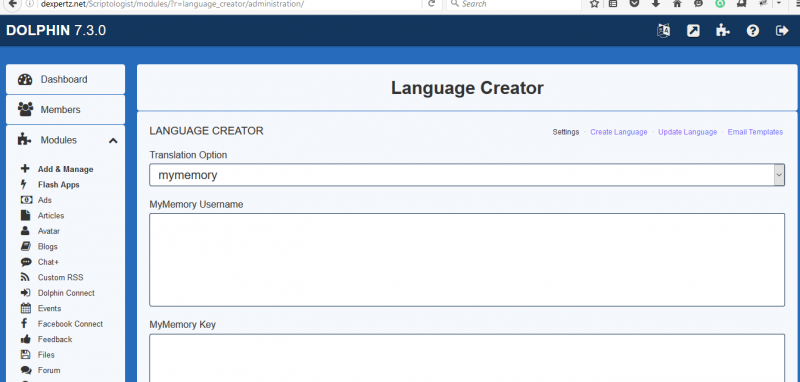Click the calendar icon beside Events
The height and width of the screenshot is (382, 800).
click(x=26, y=308)
